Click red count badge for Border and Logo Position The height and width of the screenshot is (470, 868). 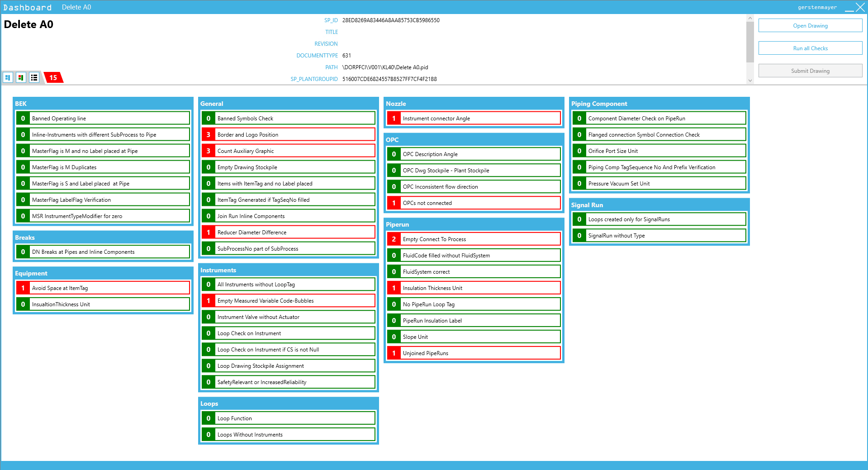point(209,135)
